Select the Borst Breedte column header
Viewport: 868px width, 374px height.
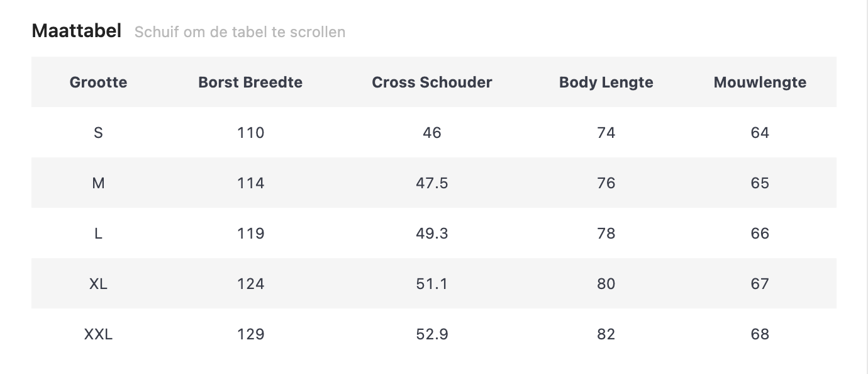coord(250,82)
